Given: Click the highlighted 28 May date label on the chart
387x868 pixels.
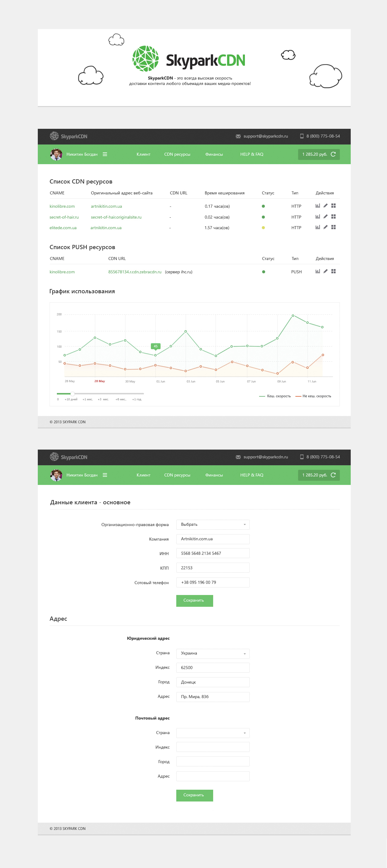Looking at the screenshot, I should tap(99, 381).
